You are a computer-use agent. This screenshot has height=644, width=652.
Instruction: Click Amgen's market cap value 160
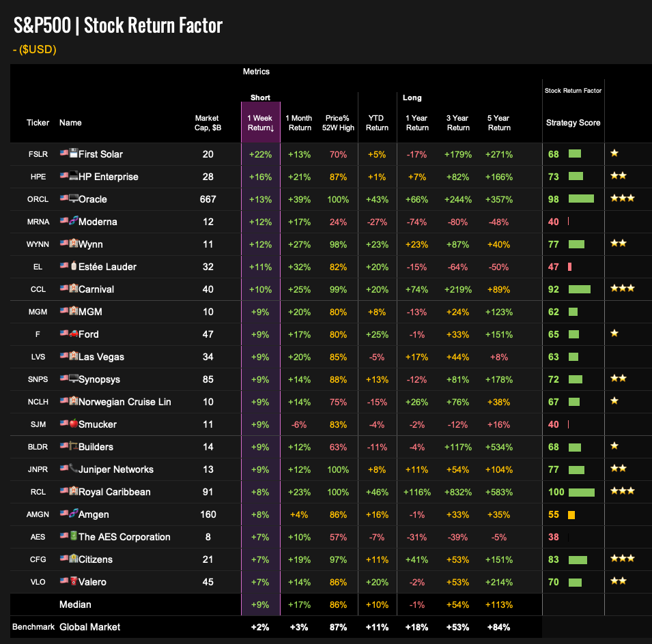[x=208, y=514]
